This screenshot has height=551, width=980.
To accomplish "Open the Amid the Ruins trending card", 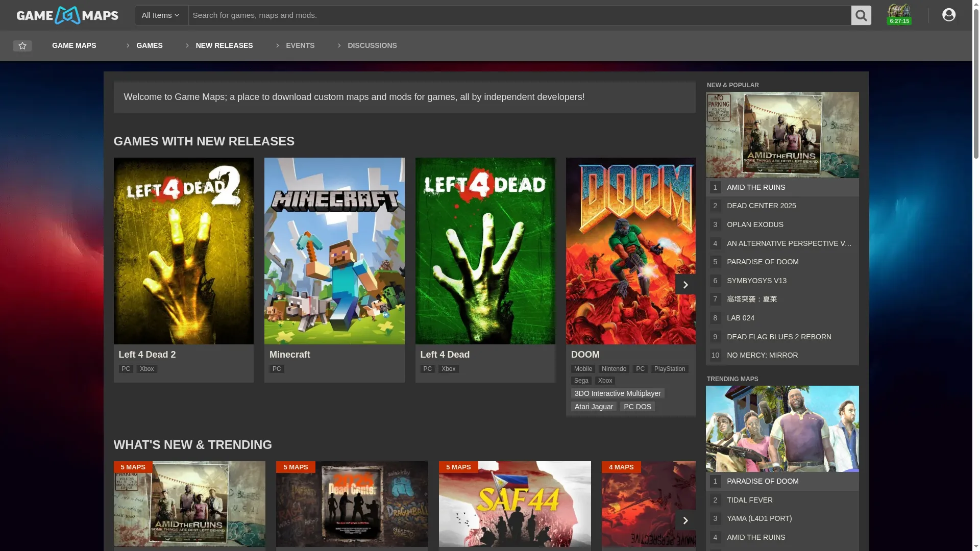I will (189, 504).
